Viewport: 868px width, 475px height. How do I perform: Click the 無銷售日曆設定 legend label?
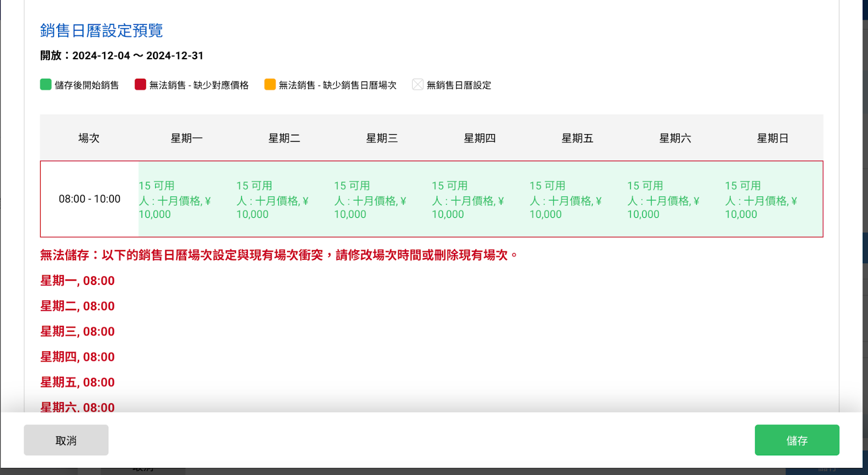coord(459,85)
